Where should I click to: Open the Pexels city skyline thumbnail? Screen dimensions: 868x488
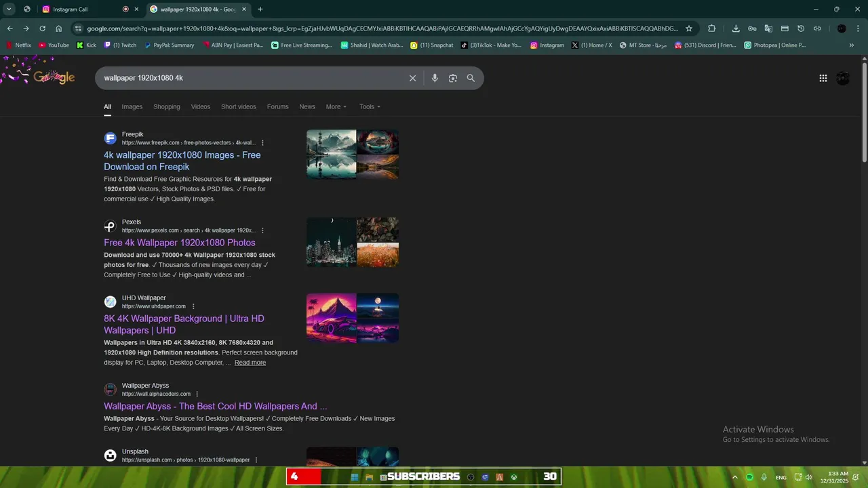(331, 242)
